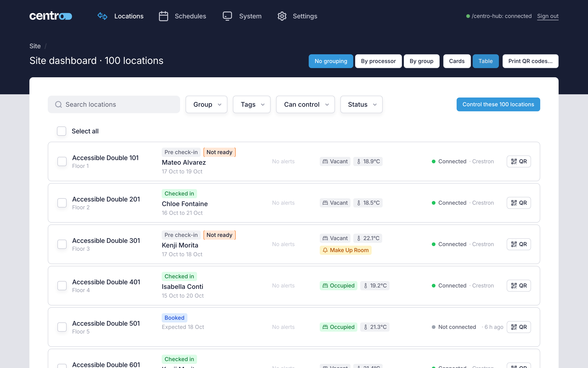
Task: Select Accessible Double 101 checkbox
Action: [x=62, y=161]
